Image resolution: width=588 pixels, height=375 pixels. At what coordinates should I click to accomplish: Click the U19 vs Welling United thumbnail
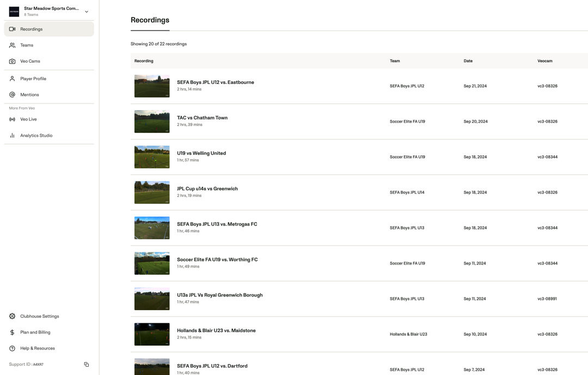(152, 157)
